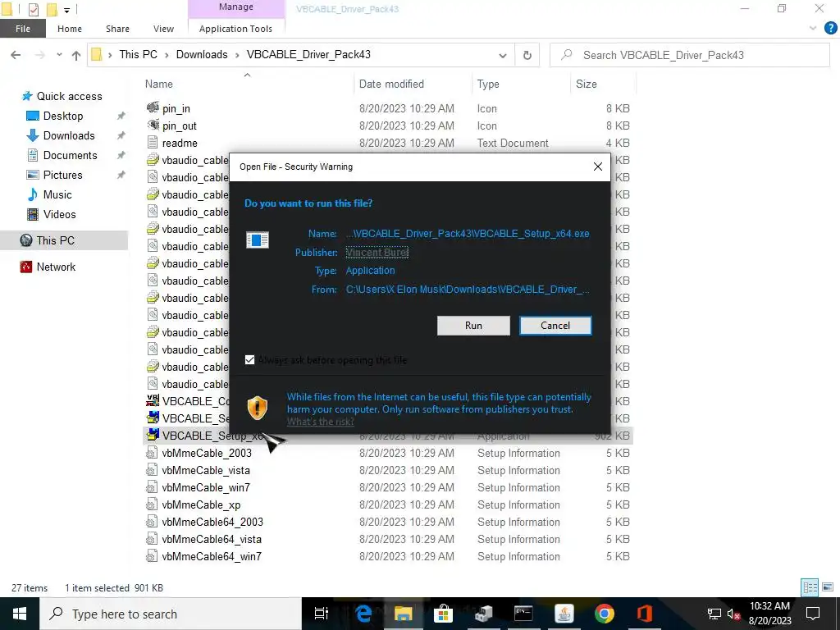Click the Run button in security warning
The height and width of the screenshot is (630, 840).
point(473,326)
